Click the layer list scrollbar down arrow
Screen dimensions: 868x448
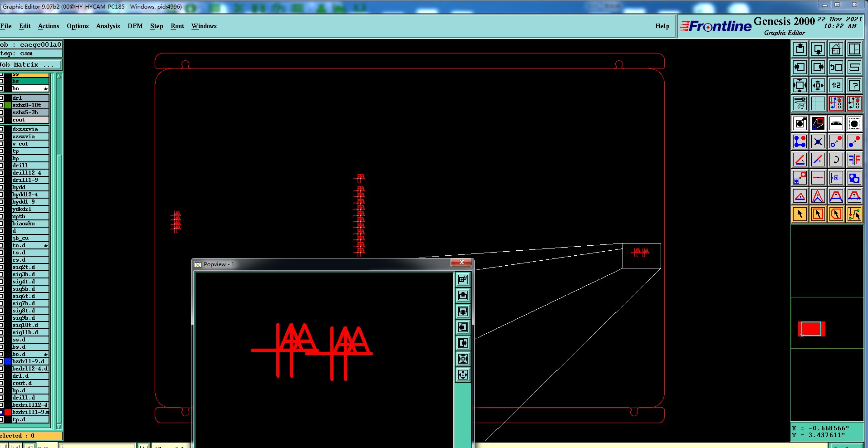click(59, 426)
